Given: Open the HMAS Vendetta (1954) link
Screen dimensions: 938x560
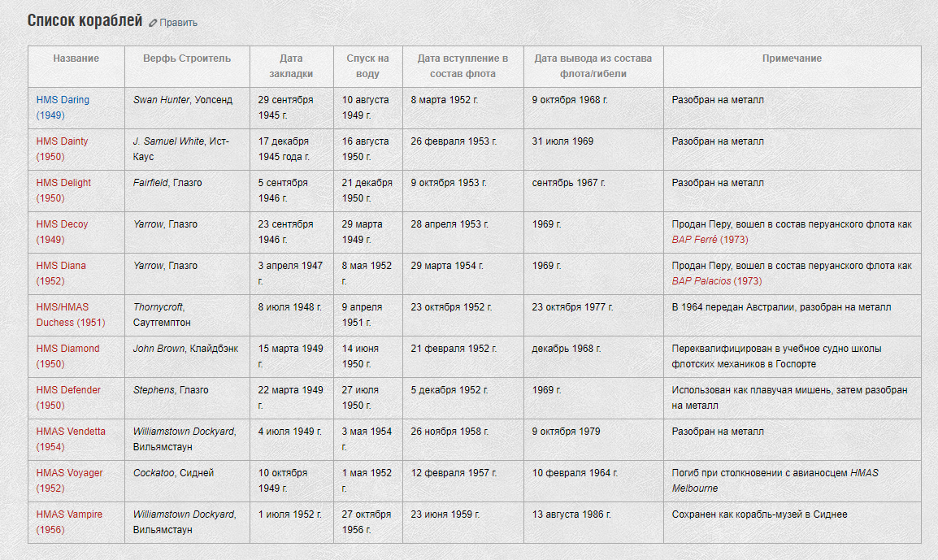Looking at the screenshot, I should (71, 439).
